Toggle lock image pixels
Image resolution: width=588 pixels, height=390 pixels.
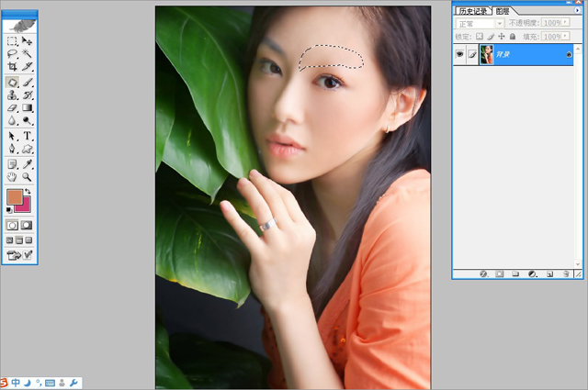click(491, 37)
